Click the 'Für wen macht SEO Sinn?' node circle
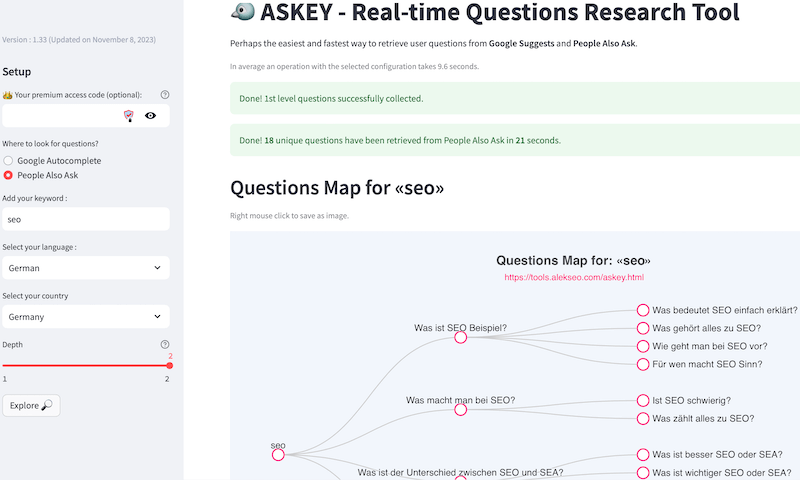Viewport: 800px width, 480px height. click(643, 365)
